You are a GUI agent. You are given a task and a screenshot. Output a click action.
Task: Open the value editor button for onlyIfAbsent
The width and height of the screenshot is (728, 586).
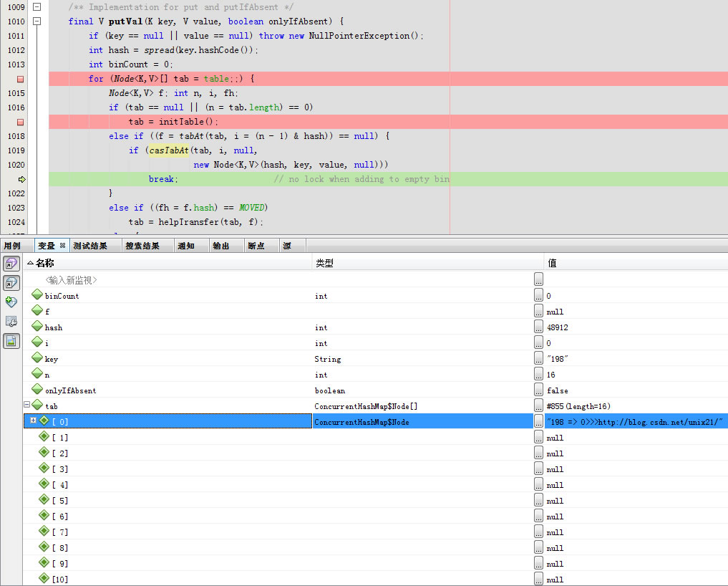pos(538,390)
